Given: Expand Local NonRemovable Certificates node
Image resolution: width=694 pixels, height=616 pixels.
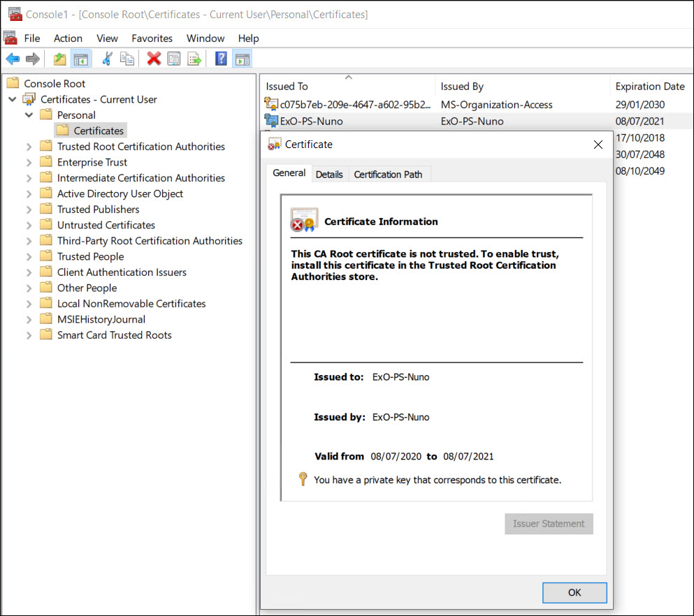Looking at the screenshot, I should pos(29,303).
